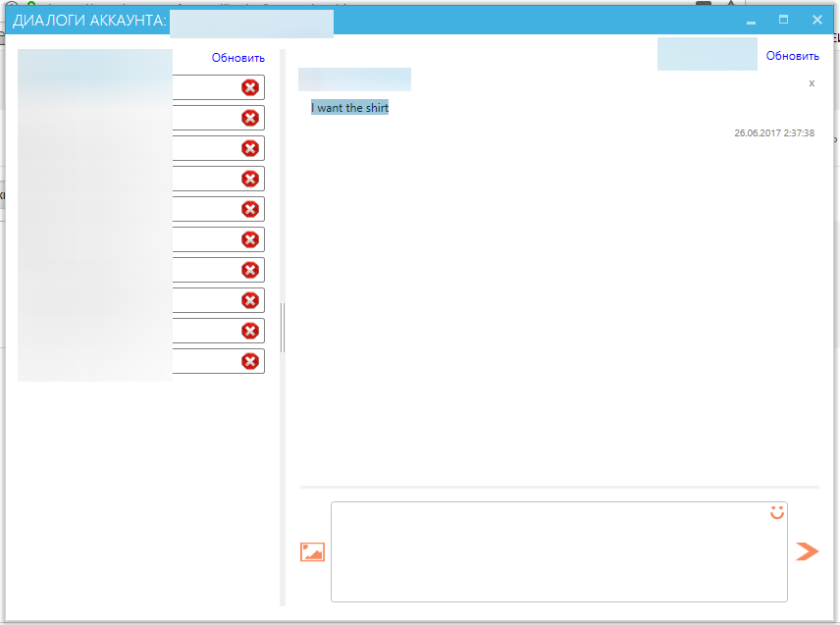Screen dimensions: 840x625
Task: Delete the second dialog in the list
Action: (x=250, y=118)
